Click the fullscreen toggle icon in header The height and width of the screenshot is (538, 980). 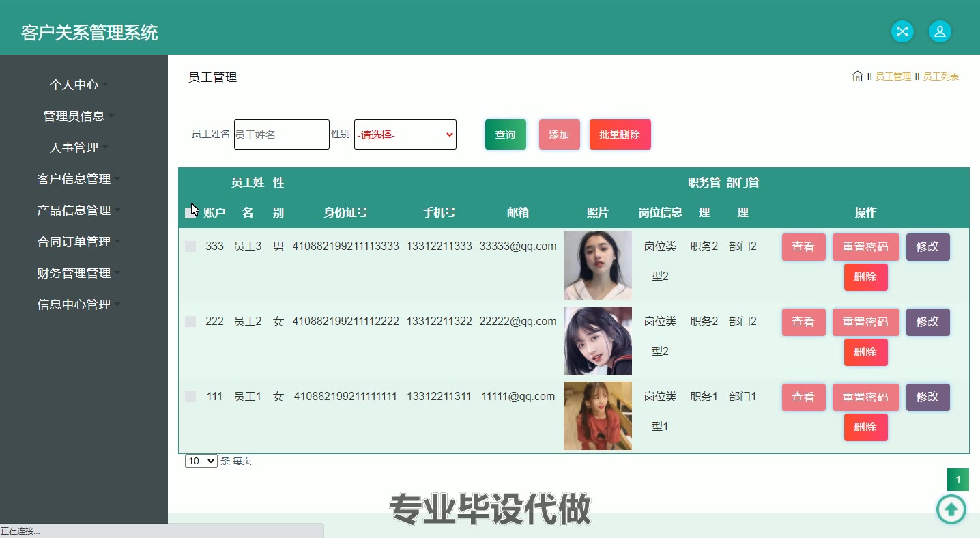[x=902, y=31]
